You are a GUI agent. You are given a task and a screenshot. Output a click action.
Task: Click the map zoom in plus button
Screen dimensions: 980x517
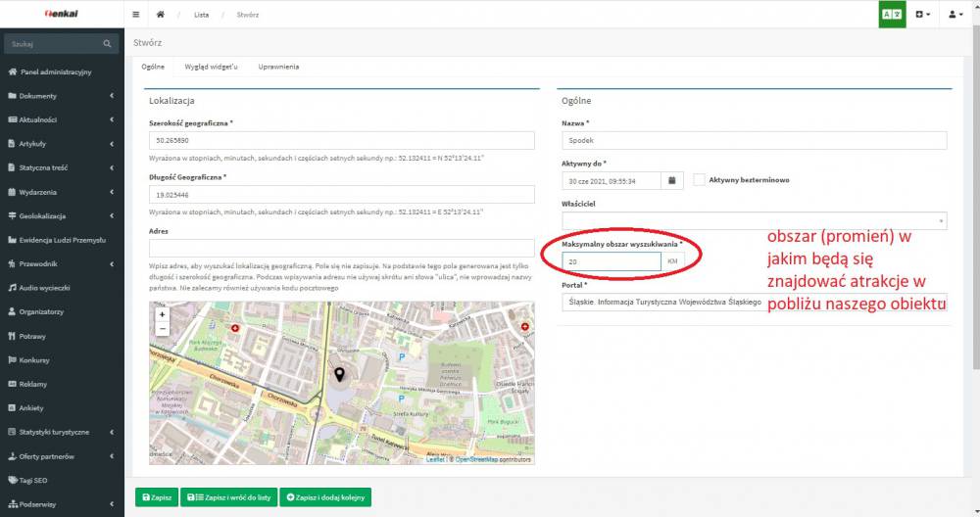coord(162,315)
